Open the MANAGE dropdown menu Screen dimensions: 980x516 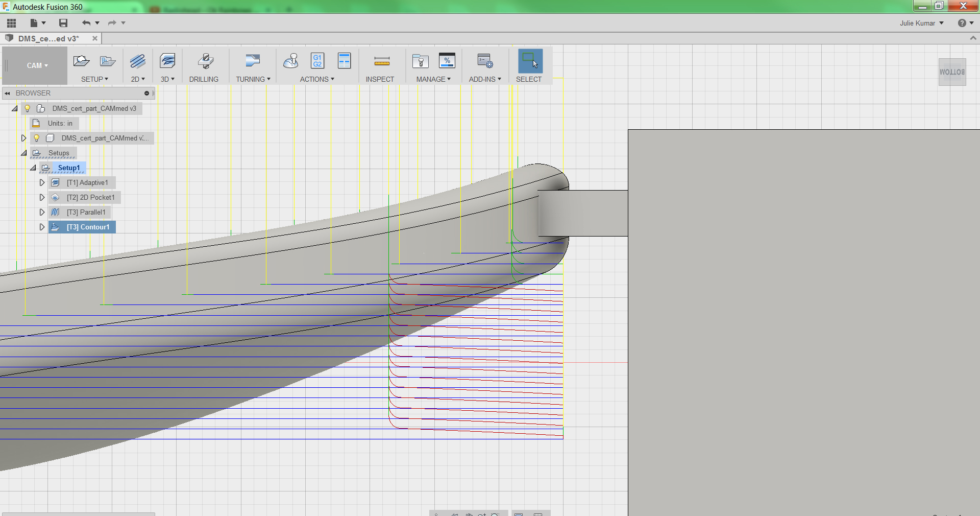pos(433,79)
